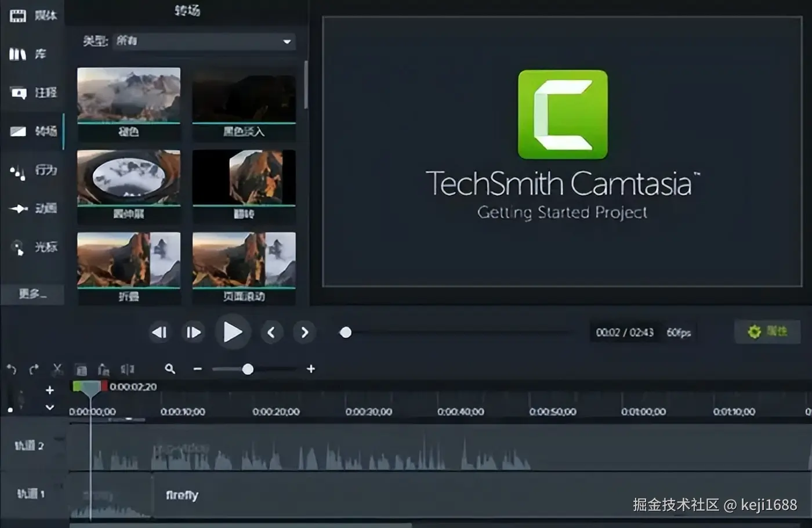This screenshot has height=528, width=812.
Task: Click the timeline zoom slider handle
Action: tap(248, 369)
